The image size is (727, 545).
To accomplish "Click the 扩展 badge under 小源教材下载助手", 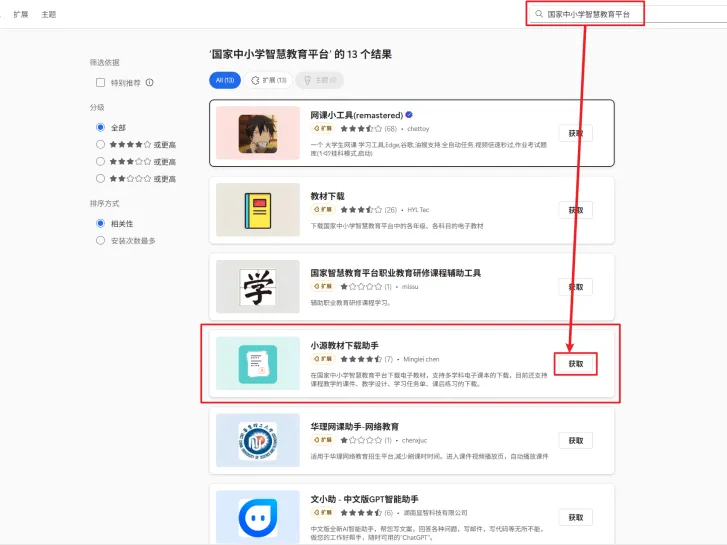I will pyautogui.click(x=323, y=359).
